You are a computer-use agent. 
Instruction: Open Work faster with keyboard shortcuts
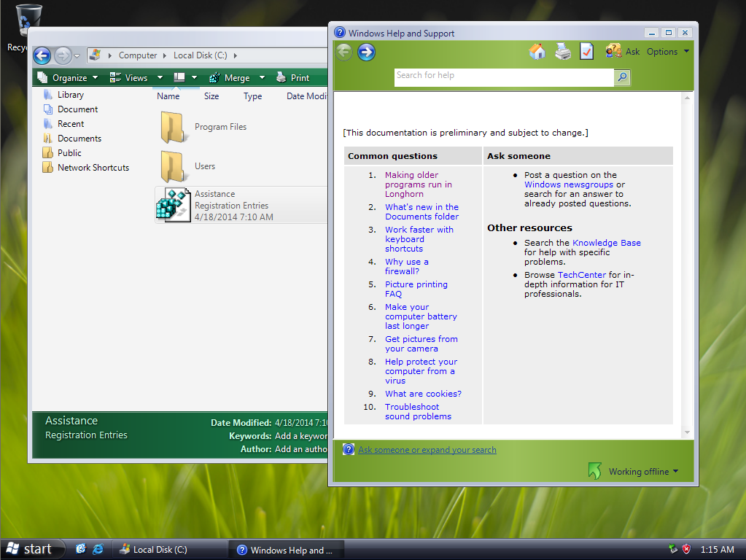[x=419, y=239]
